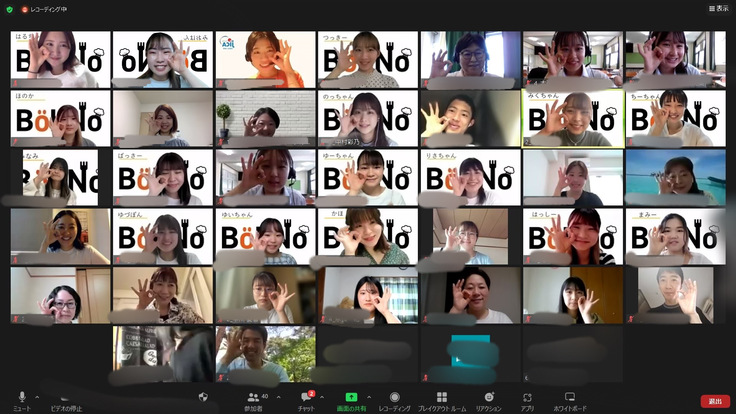Image resolution: width=736 pixels, height=414 pixels.
Task: Open the breakout rooms panel
Action: click(442, 399)
